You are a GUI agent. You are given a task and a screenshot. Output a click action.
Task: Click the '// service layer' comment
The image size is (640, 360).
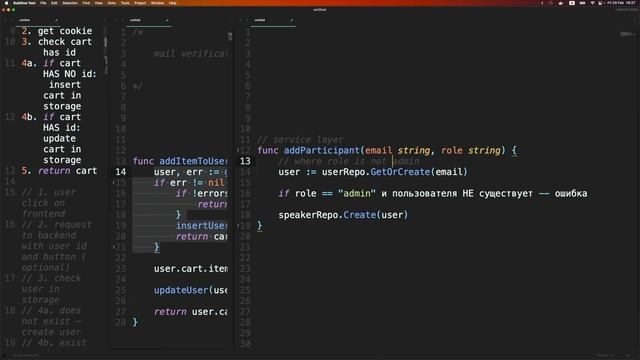(300, 140)
